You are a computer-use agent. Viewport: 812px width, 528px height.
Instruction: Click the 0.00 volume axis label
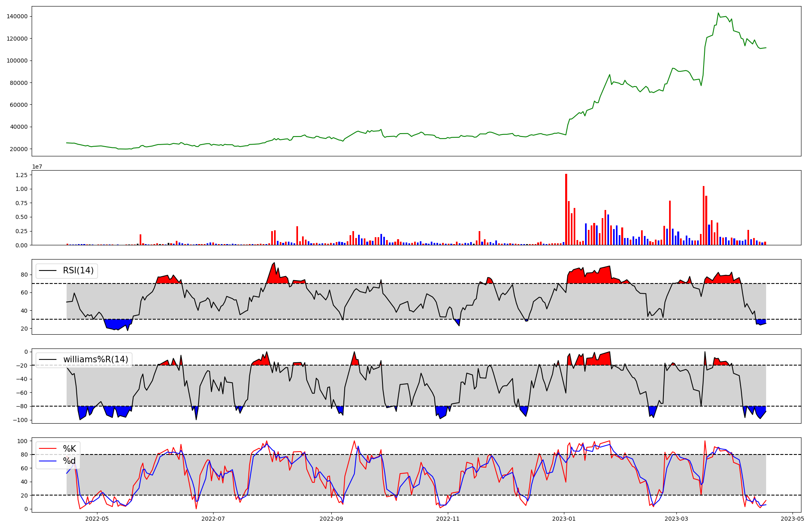(x=22, y=245)
